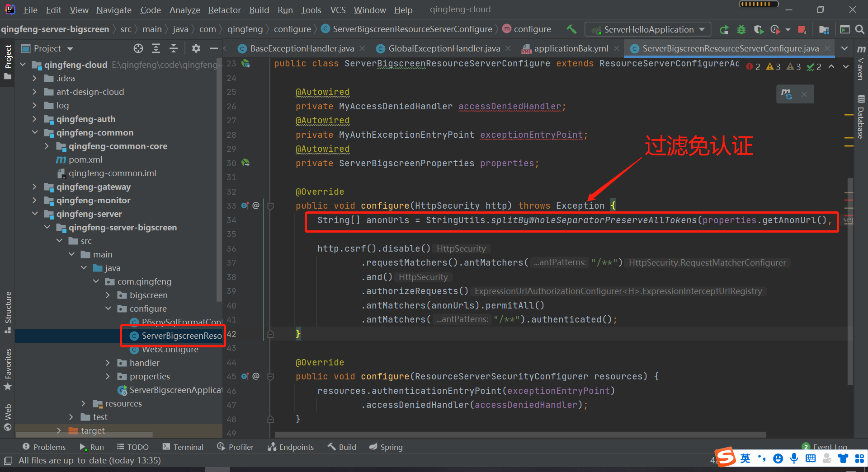Click the Maven reload floating icon in editor
868x472 pixels.
(x=787, y=94)
